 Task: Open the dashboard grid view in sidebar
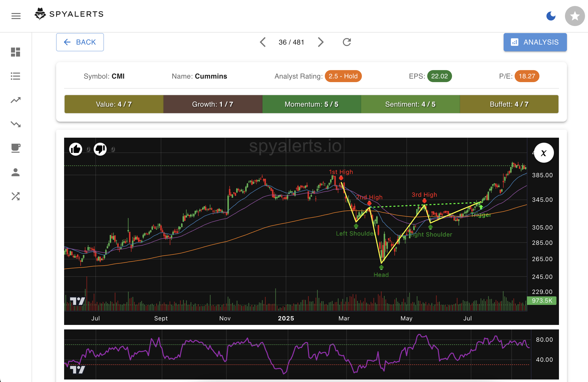coord(16,52)
